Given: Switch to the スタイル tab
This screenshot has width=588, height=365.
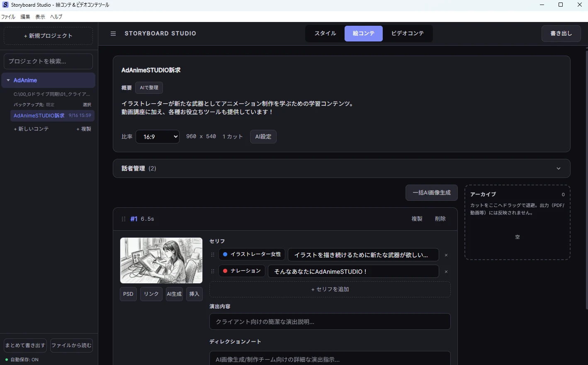Looking at the screenshot, I should 325,33.
